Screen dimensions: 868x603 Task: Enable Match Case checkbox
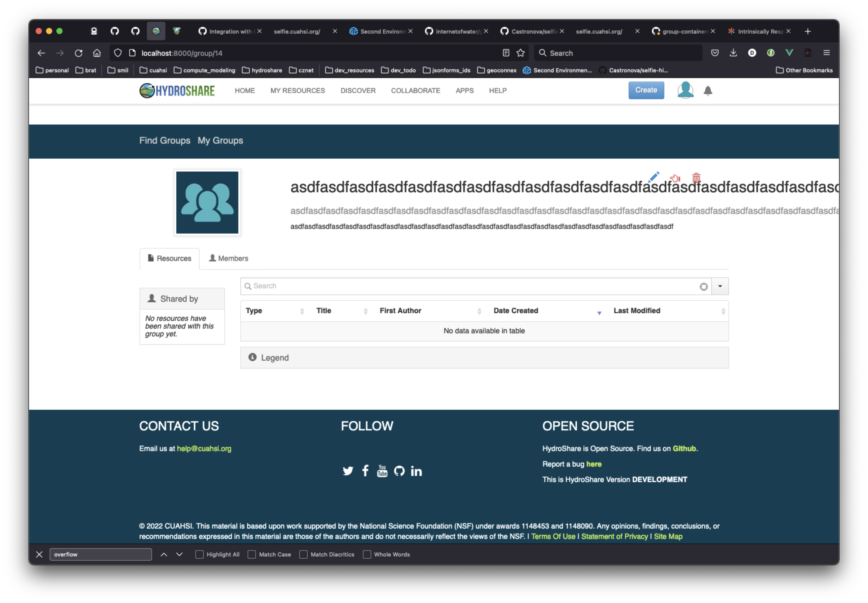coord(252,554)
